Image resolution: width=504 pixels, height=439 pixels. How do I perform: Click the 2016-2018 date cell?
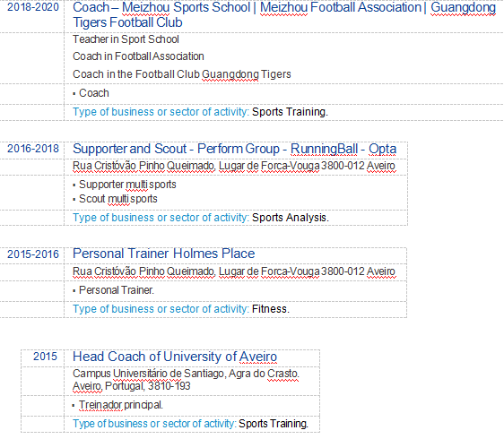point(33,149)
